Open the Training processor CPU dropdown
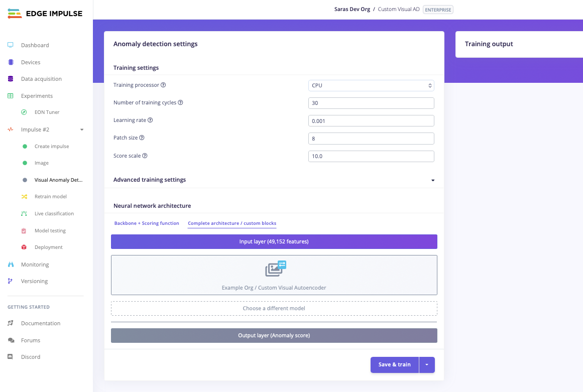Screen dimensions: 583x392 tap(371, 85)
